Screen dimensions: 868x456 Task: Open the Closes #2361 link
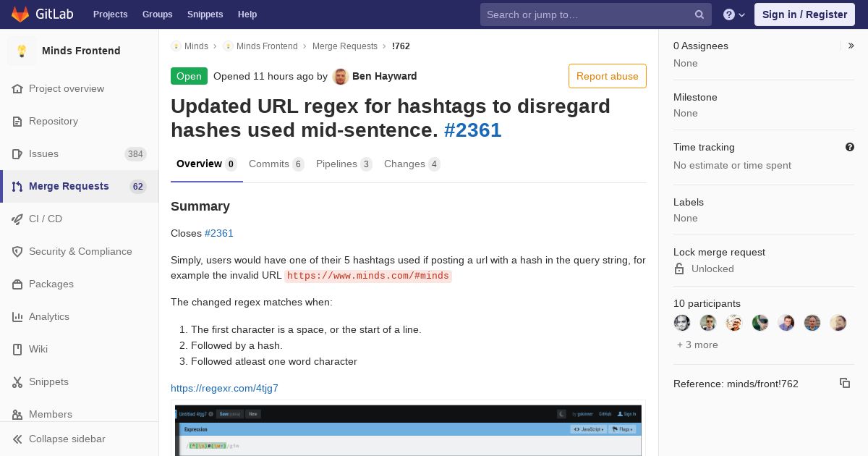pyautogui.click(x=219, y=233)
